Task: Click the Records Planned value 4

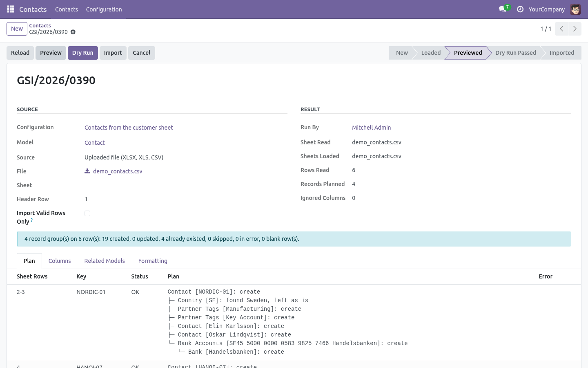Action: (354, 184)
